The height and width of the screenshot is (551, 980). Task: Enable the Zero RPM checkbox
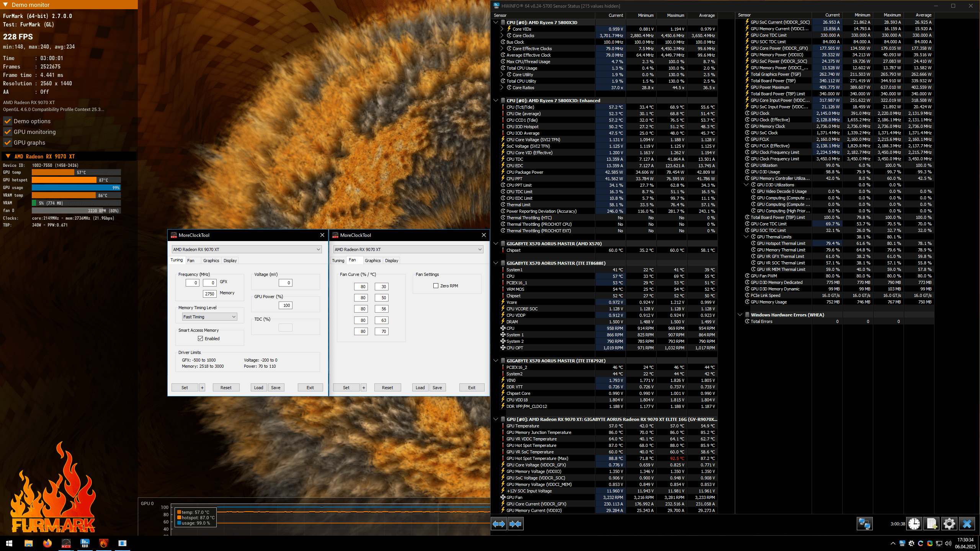click(x=436, y=286)
